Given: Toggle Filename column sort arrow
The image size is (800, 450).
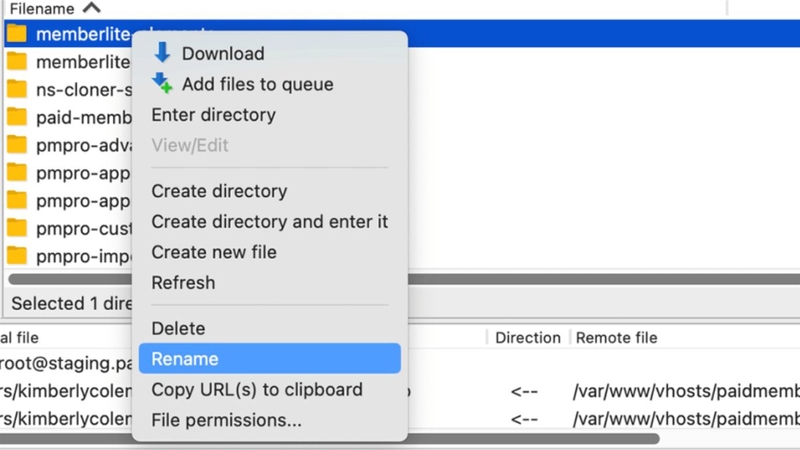Looking at the screenshot, I should click(91, 8).
